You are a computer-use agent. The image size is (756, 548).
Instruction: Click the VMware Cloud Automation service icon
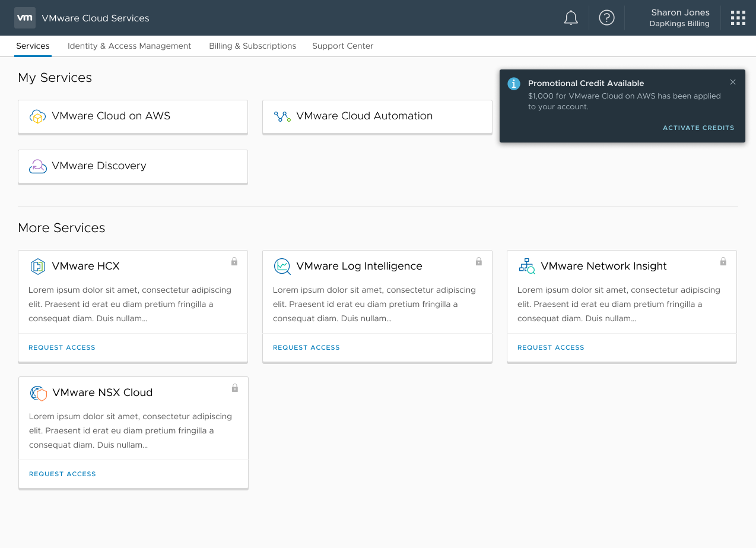coord(282,117)
